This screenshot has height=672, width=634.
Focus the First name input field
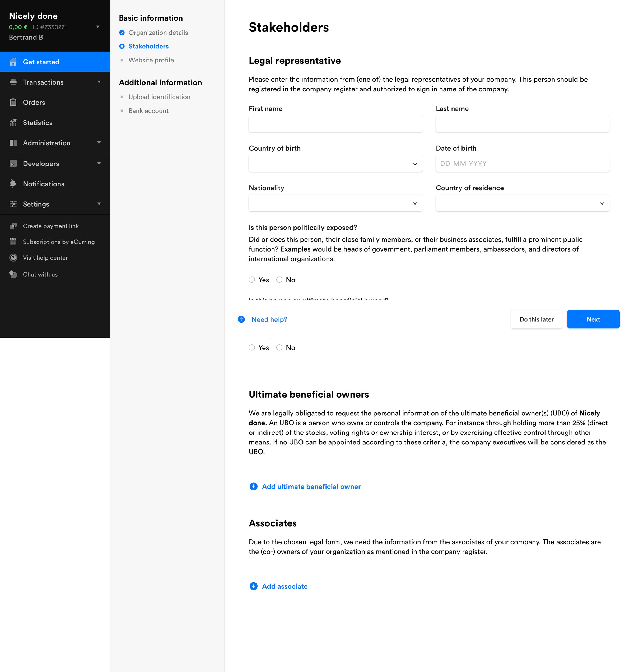pos(335,124)
